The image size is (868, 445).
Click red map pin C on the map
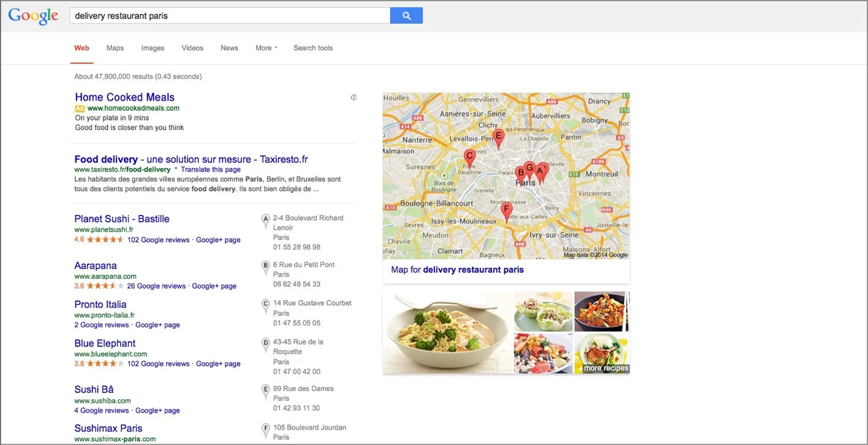[469, 159]
